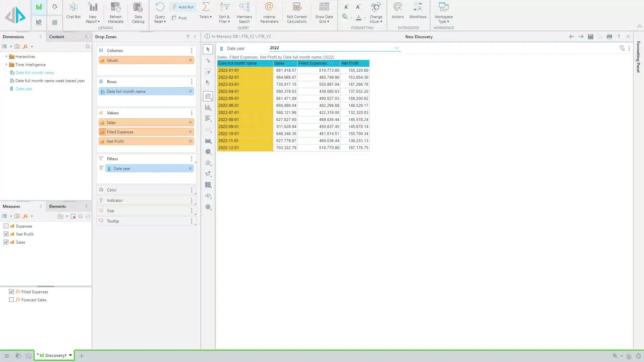Expand the Time Intelligence folder

click(6, 65)
